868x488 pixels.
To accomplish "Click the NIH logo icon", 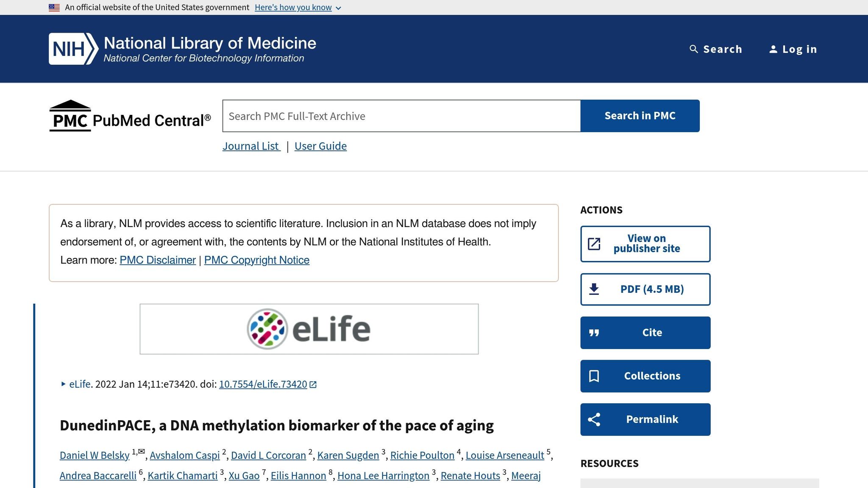I will (x=73, y=49).
